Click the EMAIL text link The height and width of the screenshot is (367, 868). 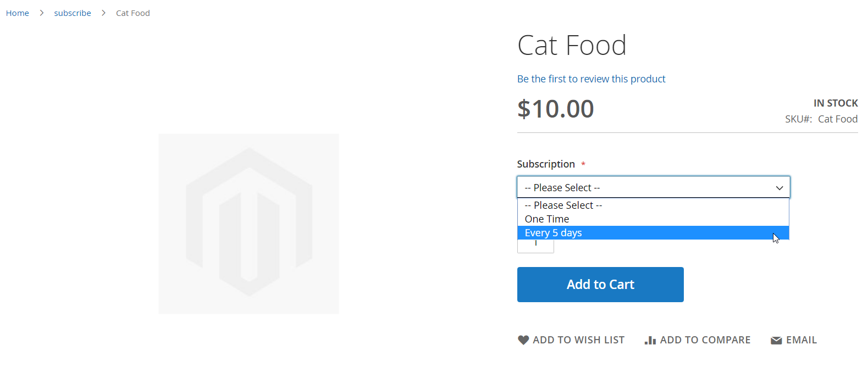click(801, 340)
